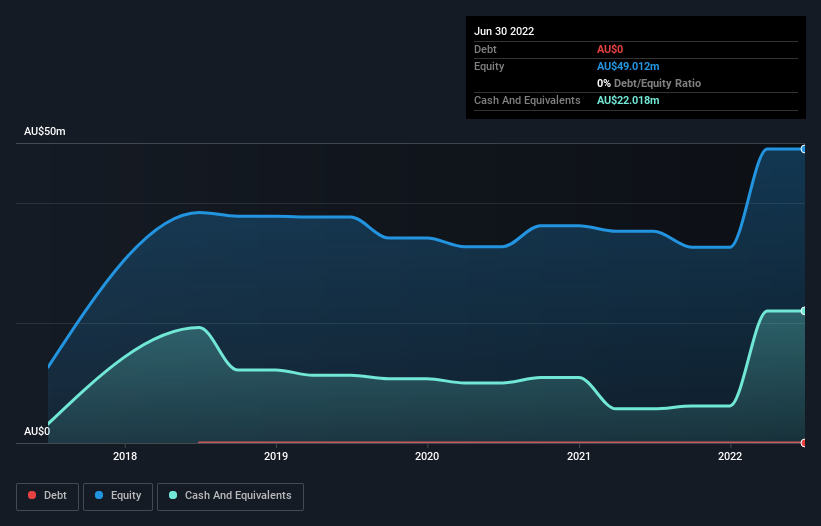Click the 0% Debt/Equity Ratio text

(x=649, y=83)
